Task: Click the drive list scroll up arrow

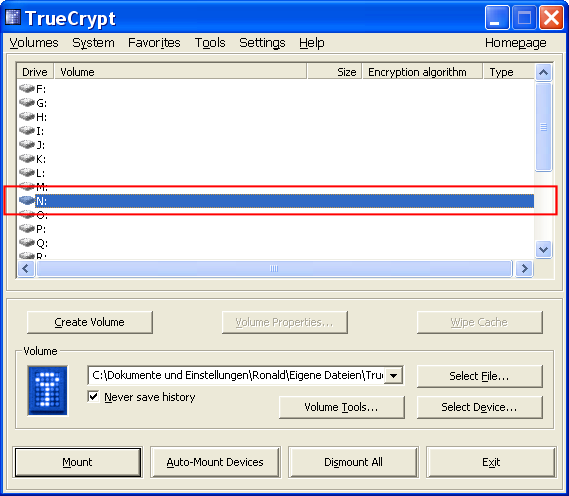Action: click(543, 73)
